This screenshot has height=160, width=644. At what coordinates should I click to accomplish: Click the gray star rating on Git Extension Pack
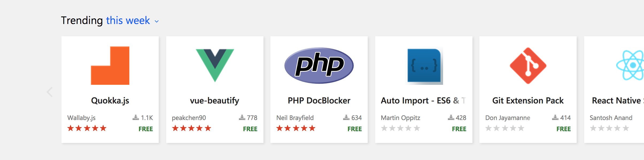click(x=505, y=128)
